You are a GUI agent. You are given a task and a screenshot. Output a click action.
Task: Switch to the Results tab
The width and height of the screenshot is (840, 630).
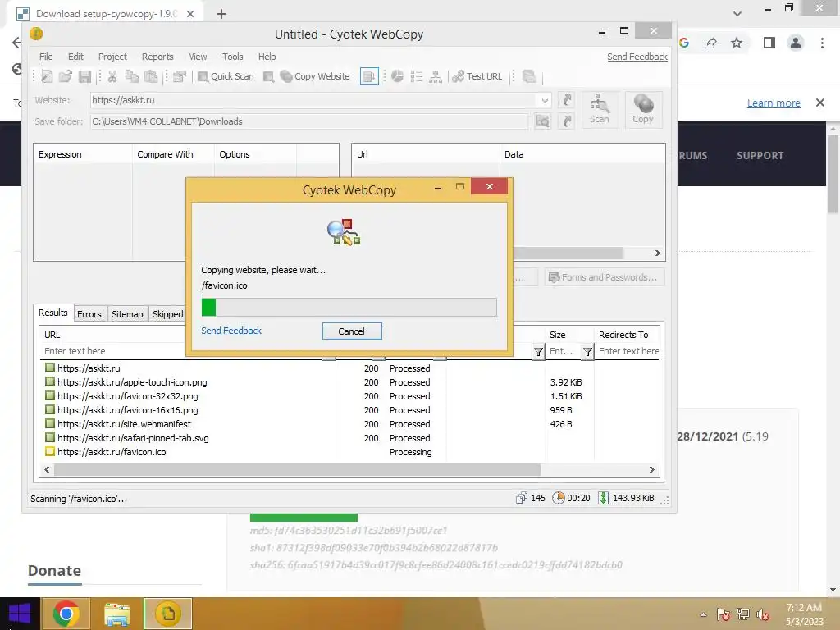[53, 313]
